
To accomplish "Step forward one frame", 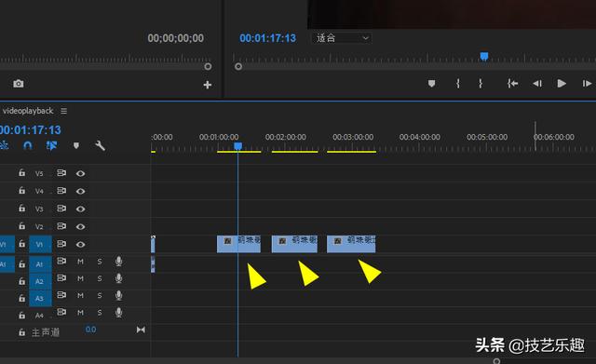I will pos(587,83).
